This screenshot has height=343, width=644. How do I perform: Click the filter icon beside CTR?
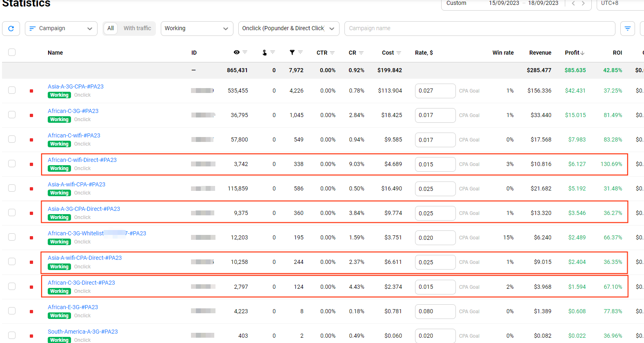click(332, 53)
